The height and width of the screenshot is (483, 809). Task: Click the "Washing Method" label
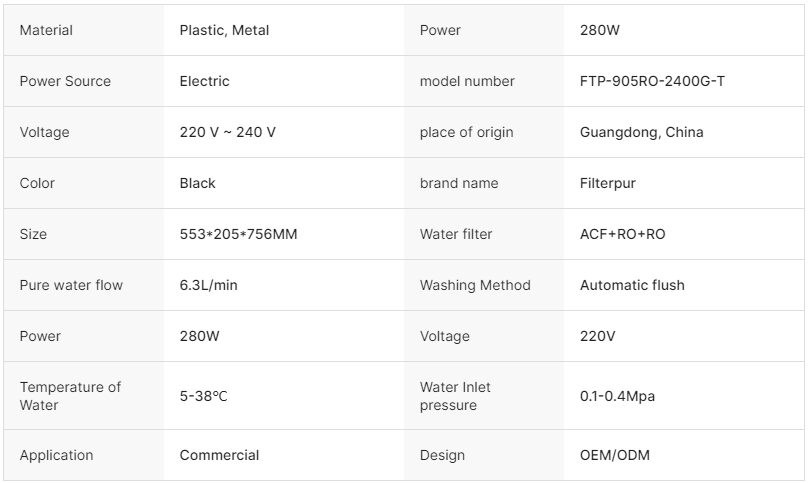[475, 285]
